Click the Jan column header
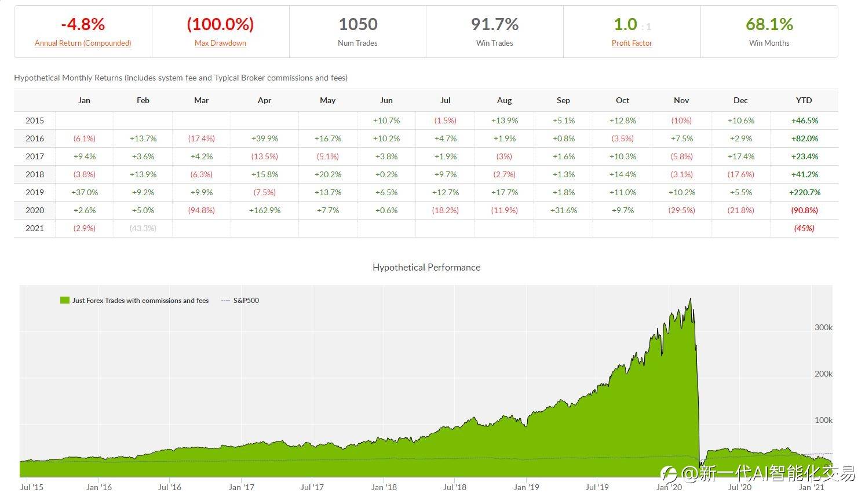 84,100
